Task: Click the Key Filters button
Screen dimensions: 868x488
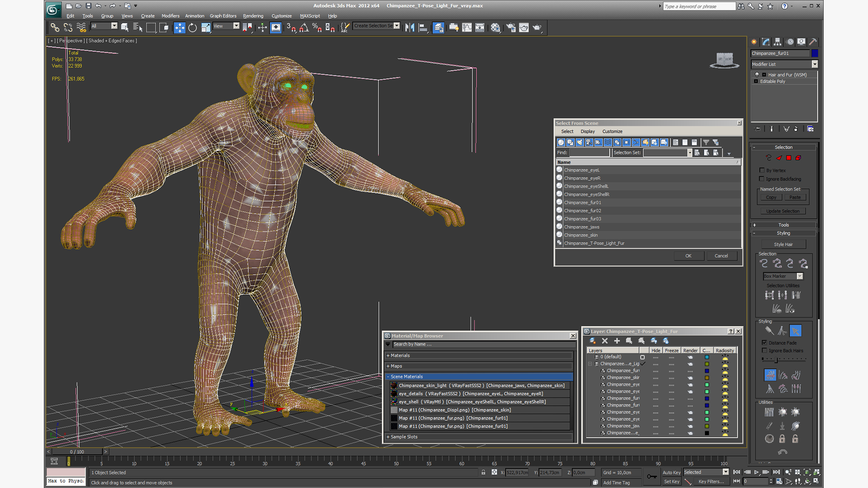Action: (x=711, y=482)
